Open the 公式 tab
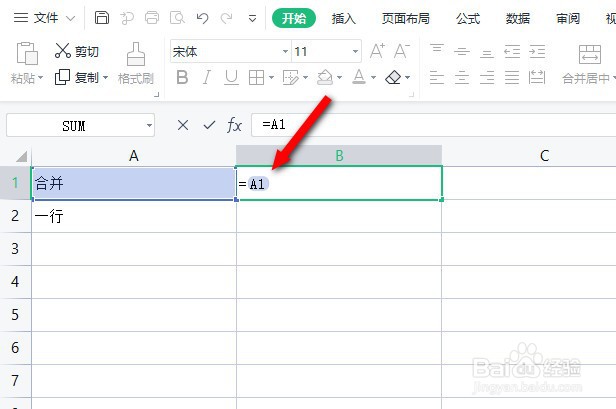The height and width of the screenshot is (409, 616). pyautogui.click(x=468, y=18)
